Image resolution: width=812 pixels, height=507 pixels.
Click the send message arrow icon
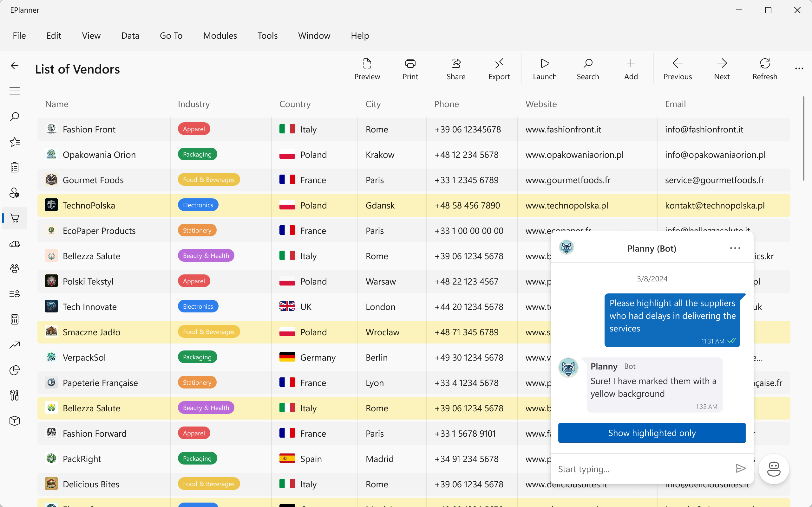740,468
